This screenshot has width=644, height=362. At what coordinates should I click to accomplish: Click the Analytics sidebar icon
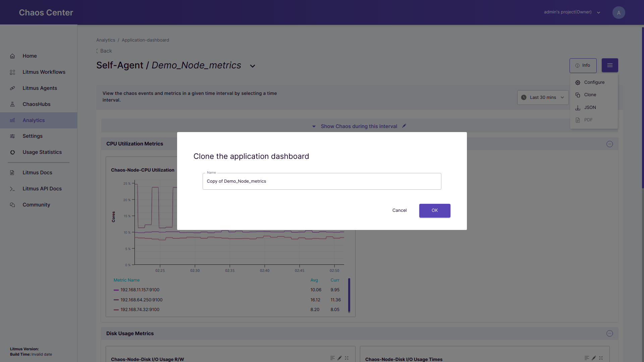pyautogui.click(x=12, y=120)
